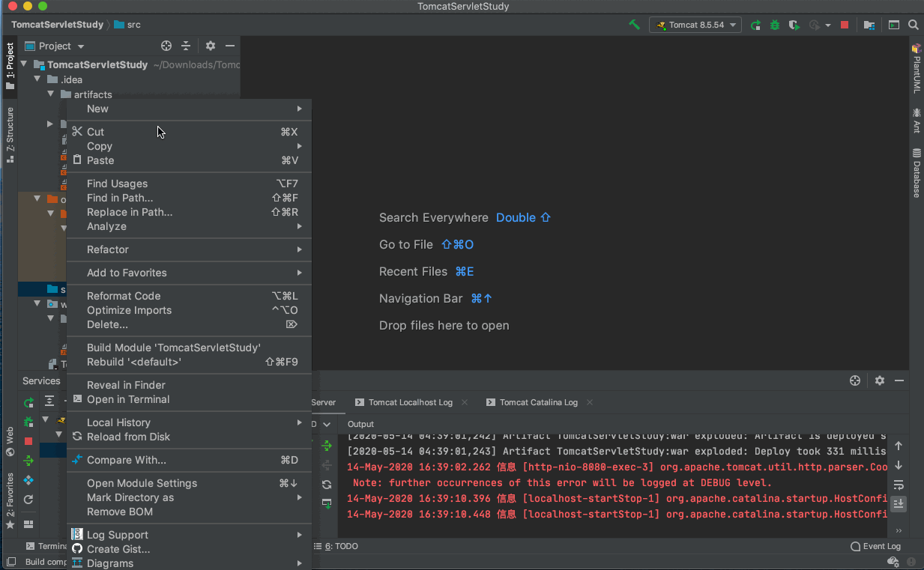This screenshot has width=924, height=570.
Task: Open the Ant tool window
Action: coord(917,121)
